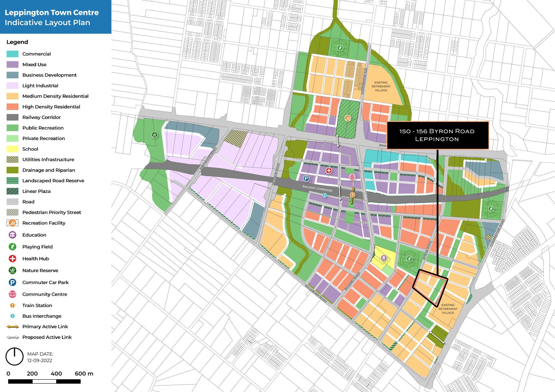Viewport: 555px width, 392px height.
Task: Click the Education icon on the yellow school site
Action: point(384,258)
